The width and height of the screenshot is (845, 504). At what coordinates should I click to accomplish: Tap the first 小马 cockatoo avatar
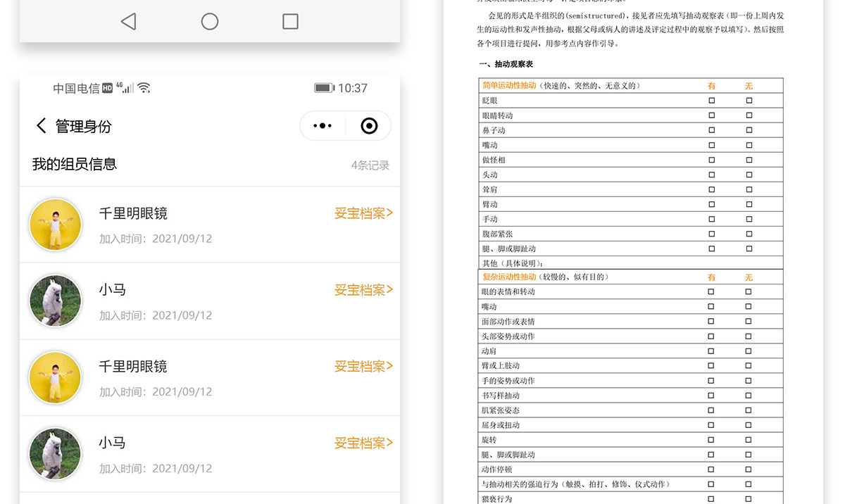click(55, 301)
